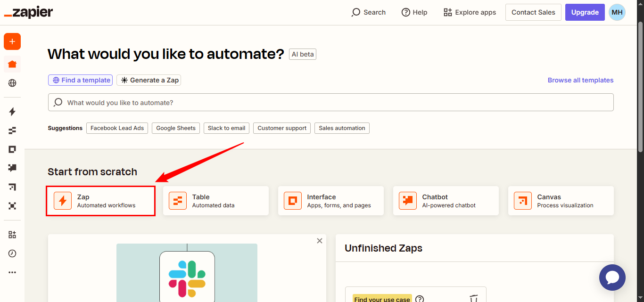Click the globe Discover icon in sidebar

(12, 83)
